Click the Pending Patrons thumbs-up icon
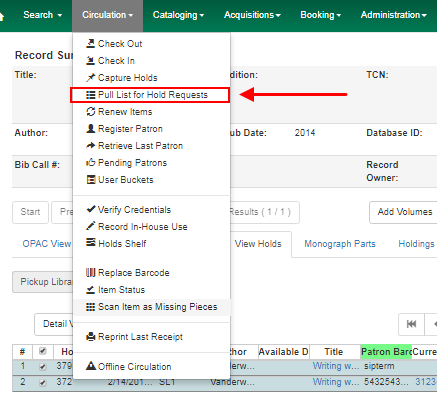The height and width of the screenshot is (411, 437). coord(90,162)
